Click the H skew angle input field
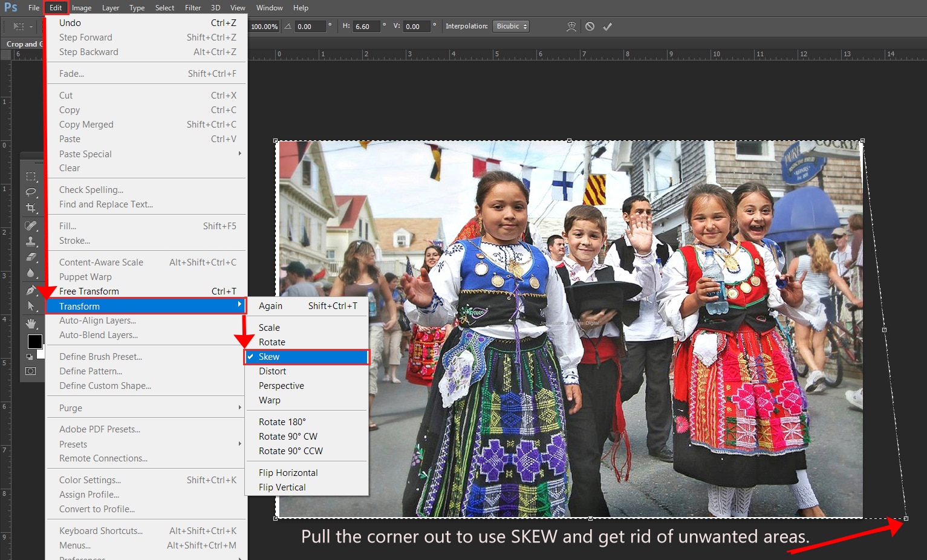This screenshot has height=560, width=927. [x=366, y=27]
